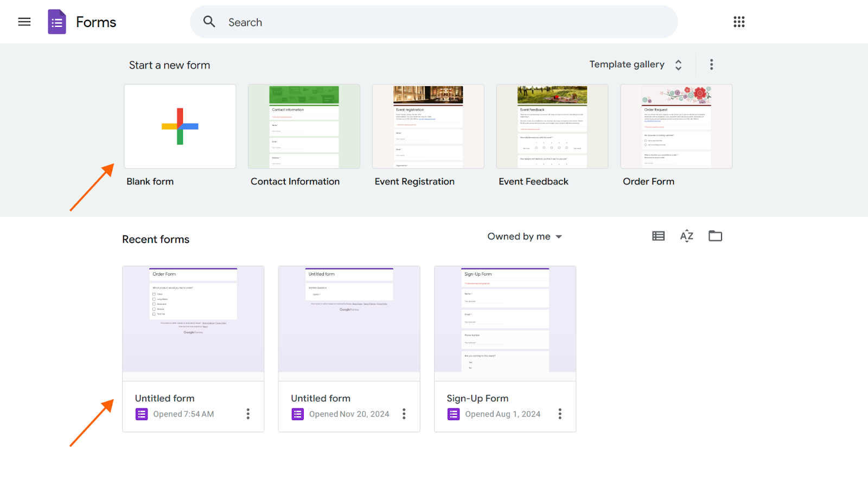
Task: Click the search magnifier icon
Action: click(209, 22)
